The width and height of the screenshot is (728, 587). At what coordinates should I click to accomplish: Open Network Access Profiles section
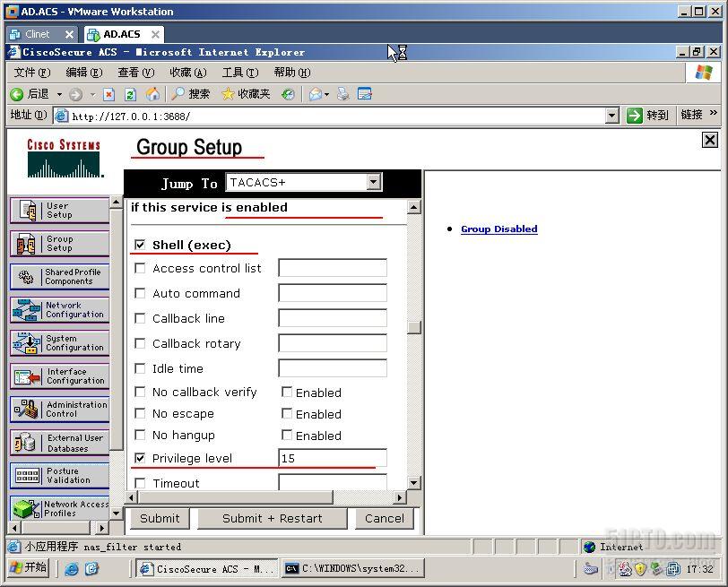click(x=59, y=508)
